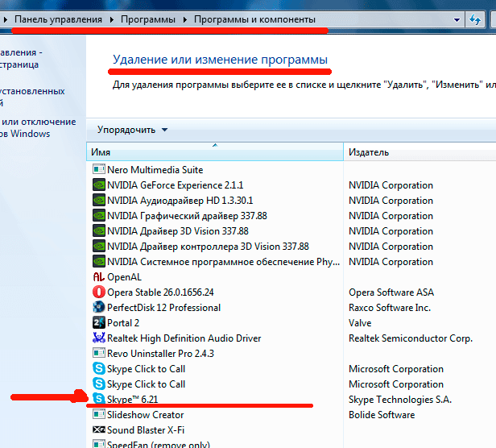The width and height of the screenshot is (496, 448).
Task: Click the Sound Blaster X-Fi icon
Action: (99, 429)
